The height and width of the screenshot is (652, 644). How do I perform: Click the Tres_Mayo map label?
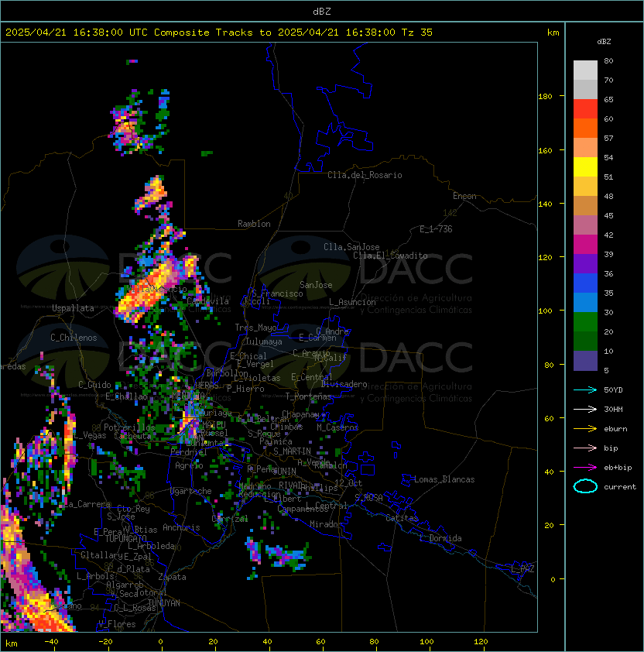[x=255, y=328]
